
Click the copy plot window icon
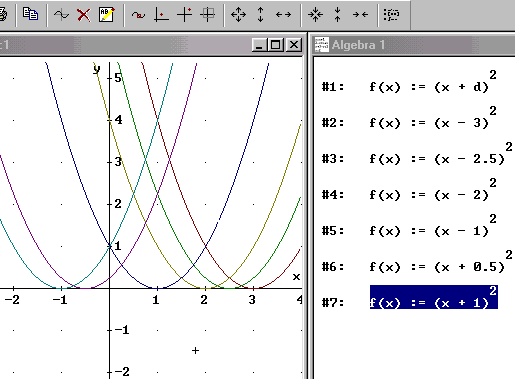click(30, 14)
